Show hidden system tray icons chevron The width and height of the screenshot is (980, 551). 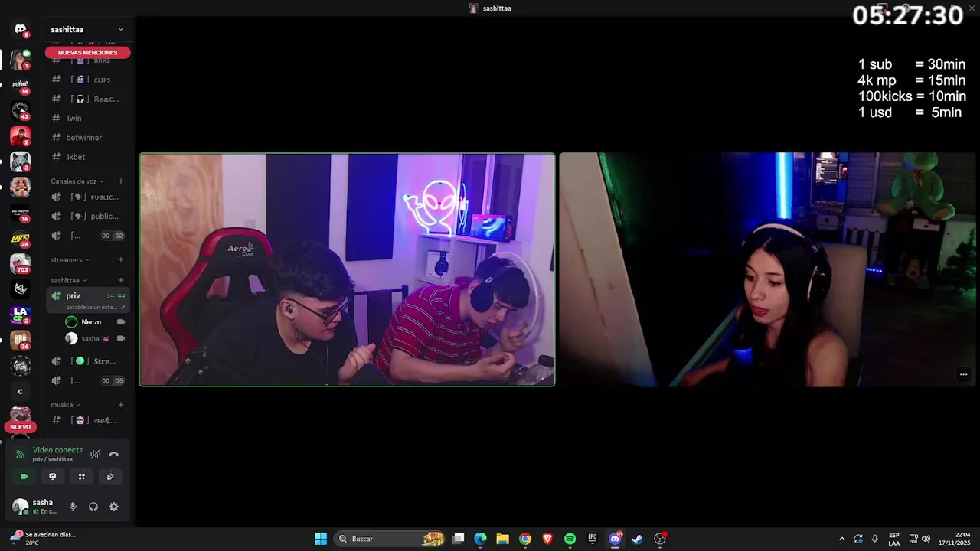842,539
